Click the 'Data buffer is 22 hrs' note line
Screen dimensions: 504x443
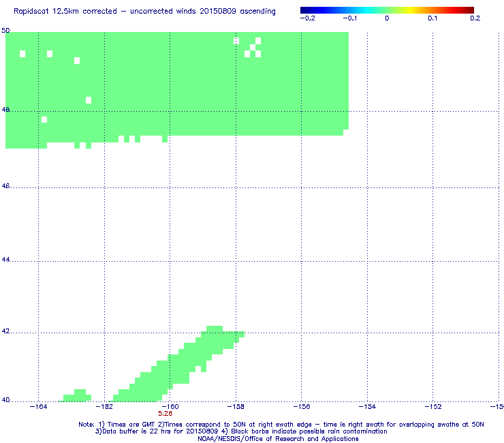point(241,431)
